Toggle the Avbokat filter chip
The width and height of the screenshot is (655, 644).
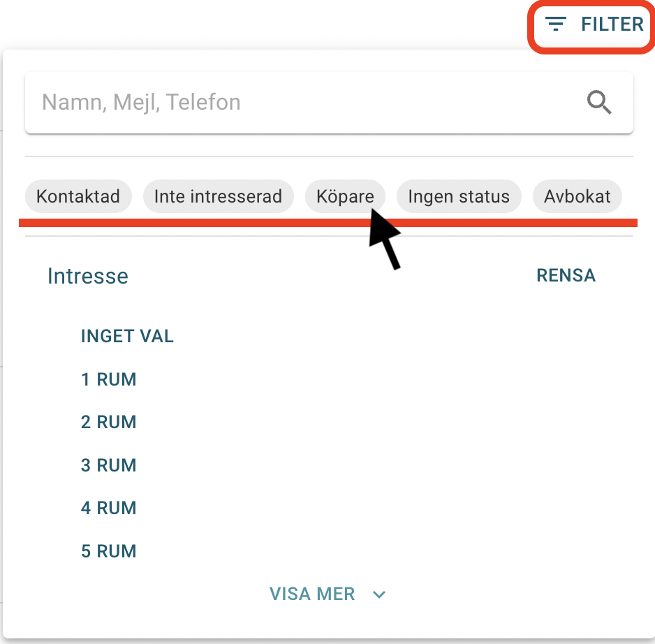(577, 196)
